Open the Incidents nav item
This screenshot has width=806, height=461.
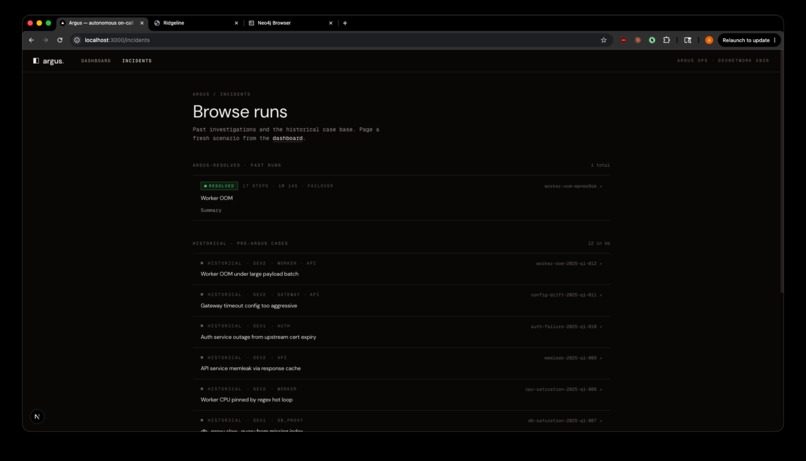tap(137, 61)
